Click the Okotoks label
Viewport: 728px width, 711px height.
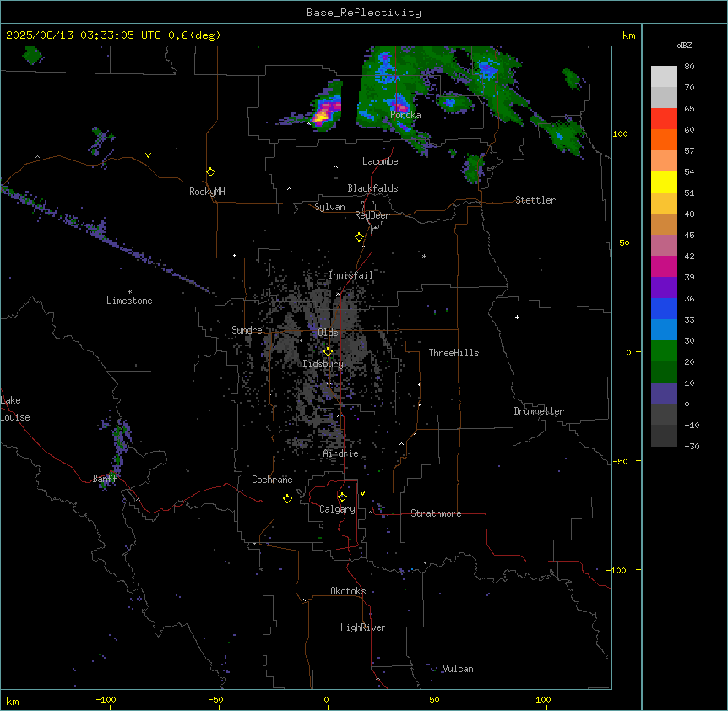(x=348, y=591)
